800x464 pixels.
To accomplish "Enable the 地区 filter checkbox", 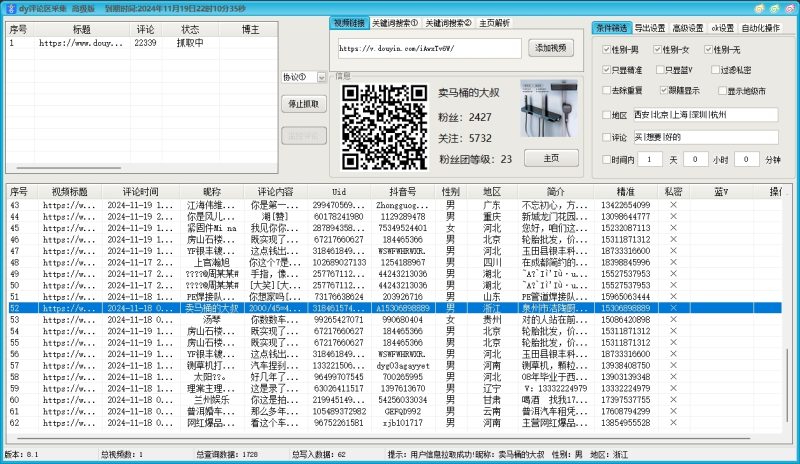I will 606,115.
